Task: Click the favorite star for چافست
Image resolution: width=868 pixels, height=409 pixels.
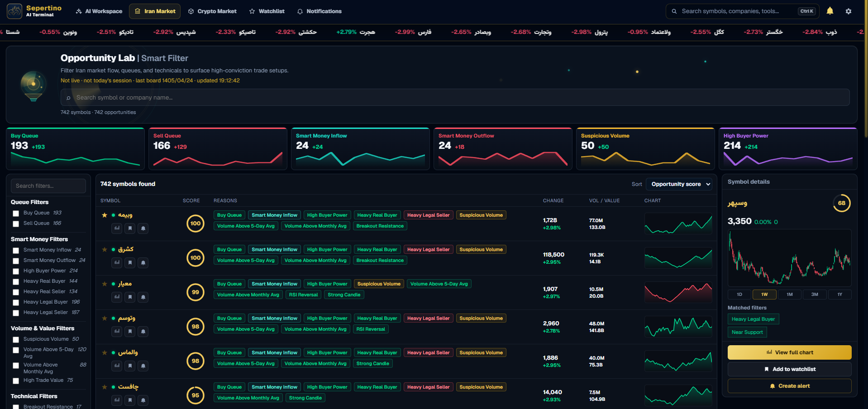Action: coord(105,387)
